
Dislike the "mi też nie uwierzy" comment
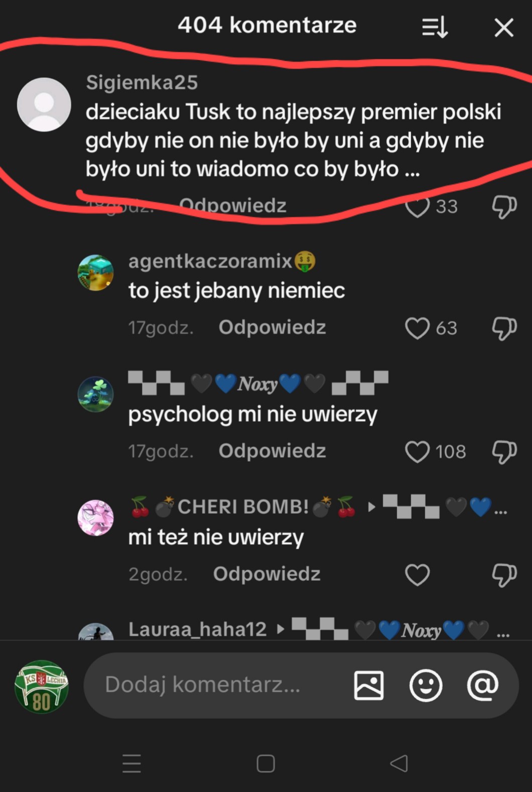click(x=504, y=575)
